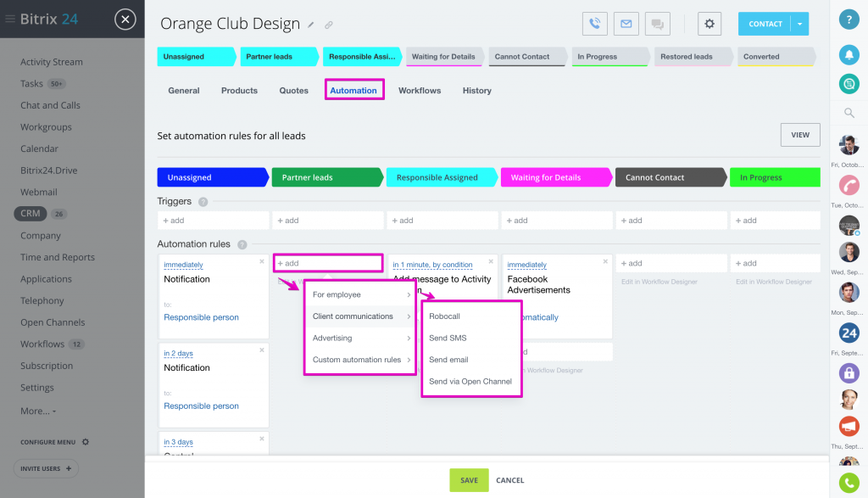868x498 pixels.
Task: Click the CONTACT button
Action: (x=765, y=24)
